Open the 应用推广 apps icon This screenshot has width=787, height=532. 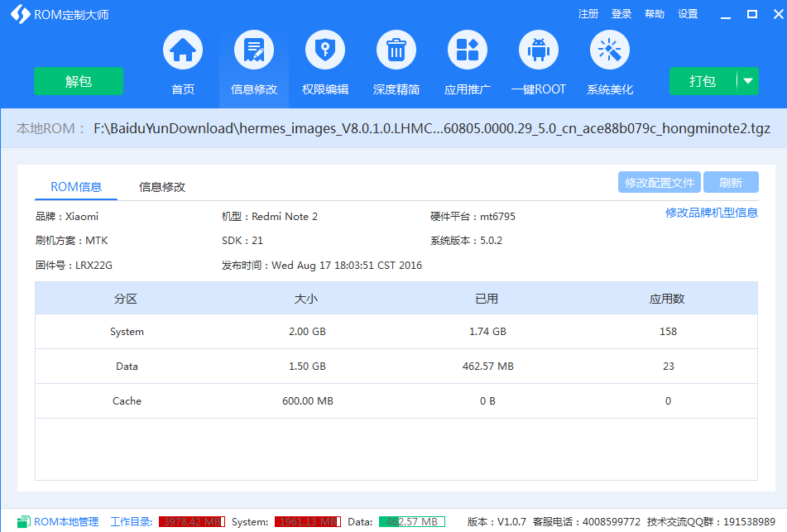tap(468, 50)
